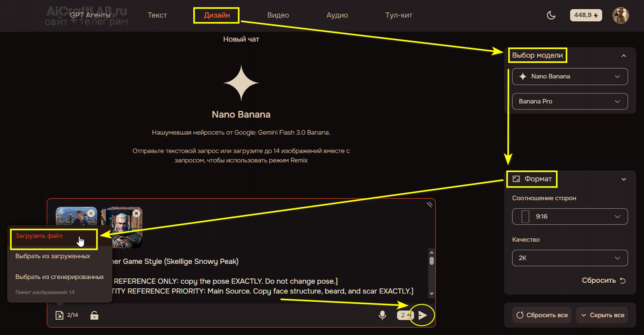Screen dimensions: 644x335
Task: Check the 448,9 energy credits balance
Action: [586, 15]
